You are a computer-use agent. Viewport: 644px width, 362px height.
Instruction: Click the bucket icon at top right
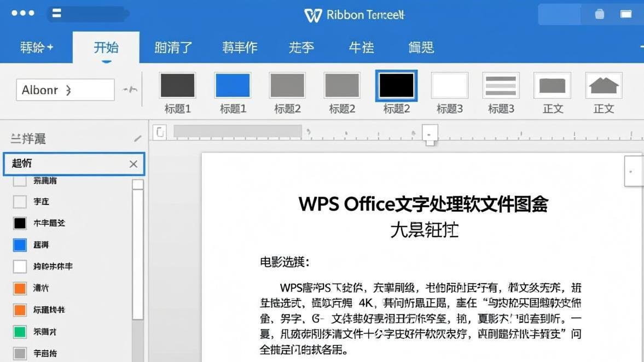coord(600,14)
